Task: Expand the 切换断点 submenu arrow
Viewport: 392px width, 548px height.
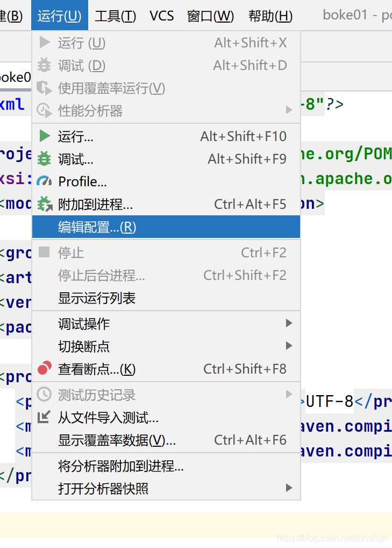Action: coord(289,346)
